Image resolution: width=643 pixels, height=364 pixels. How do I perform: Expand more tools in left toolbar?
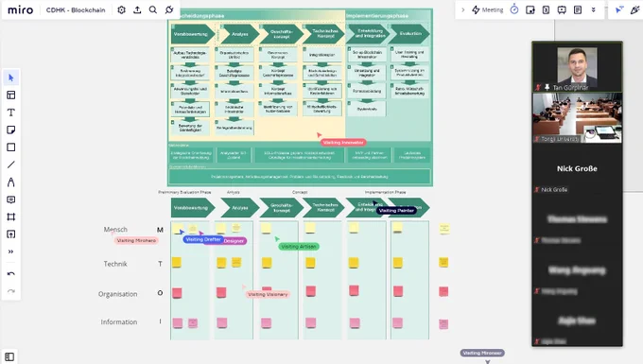tap(11, 251)
